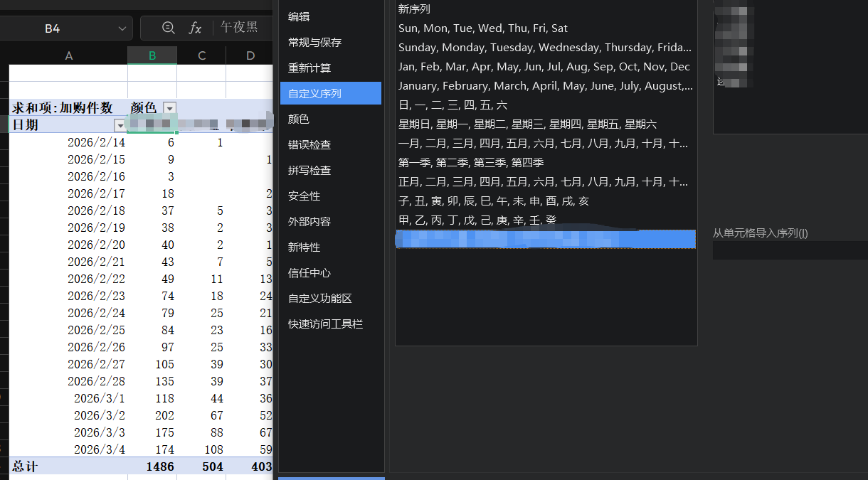The height and width of the screenshot is (480, 868).
Task: Click the fx insert function icon
Action: [195, 28]
